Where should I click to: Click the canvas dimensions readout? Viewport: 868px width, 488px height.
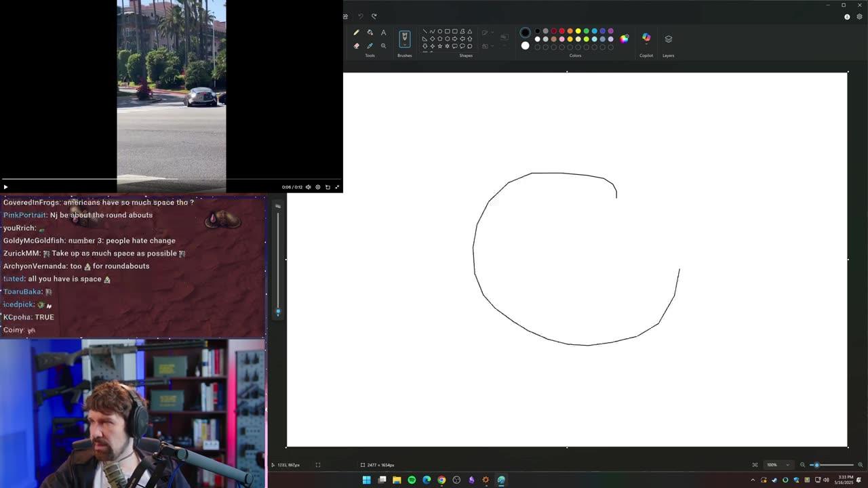click(376, 465)
